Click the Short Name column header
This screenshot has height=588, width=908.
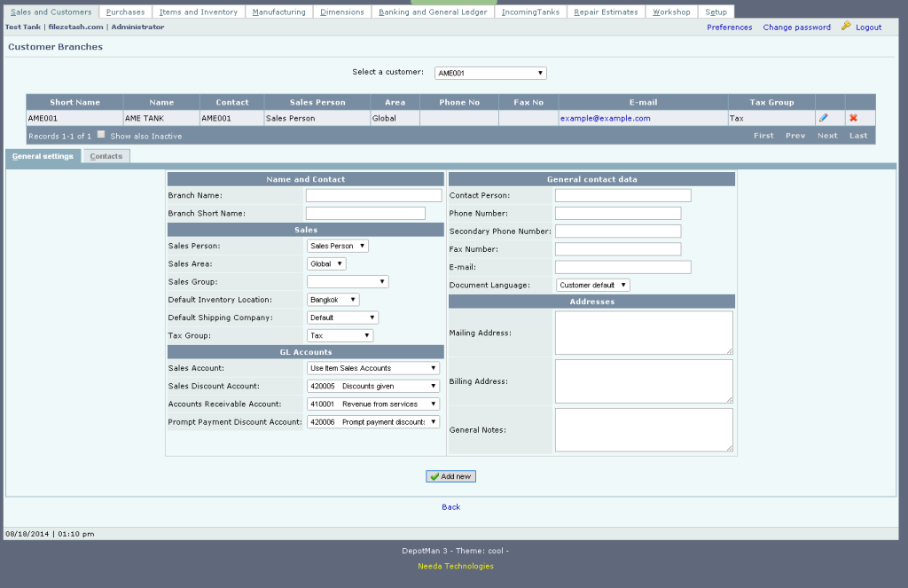pyautogui.click(x=74, y=102)
